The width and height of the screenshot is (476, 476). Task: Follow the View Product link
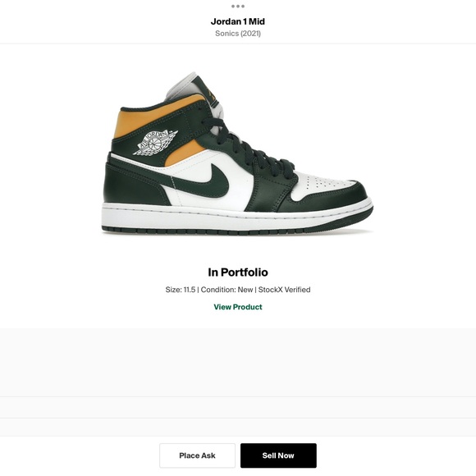click(x=238, y=307)
